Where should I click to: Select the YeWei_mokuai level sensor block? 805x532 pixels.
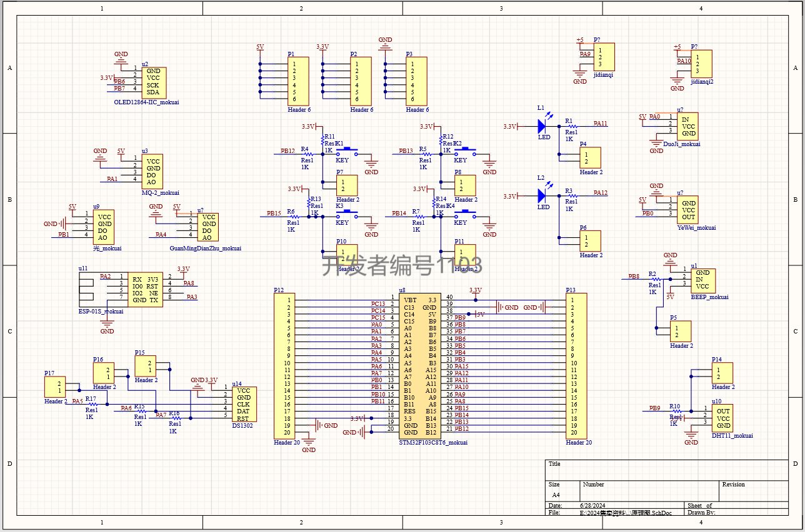click(x=688, y=210)
